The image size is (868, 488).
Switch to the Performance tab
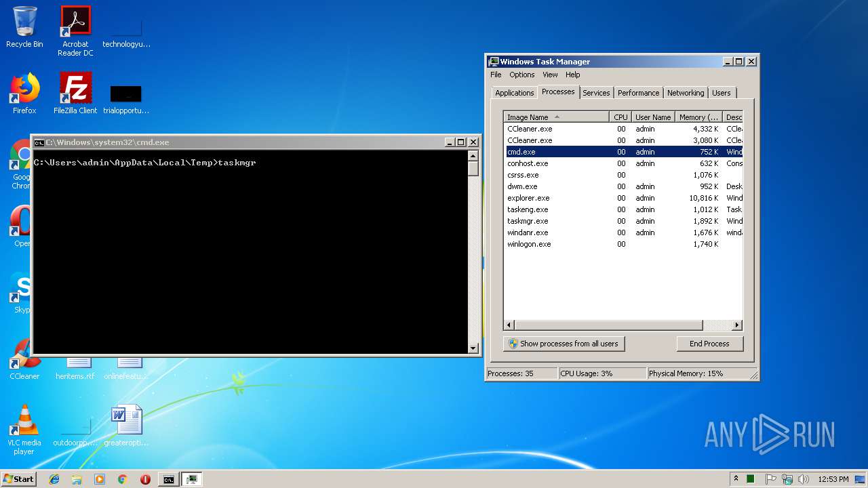638,93
